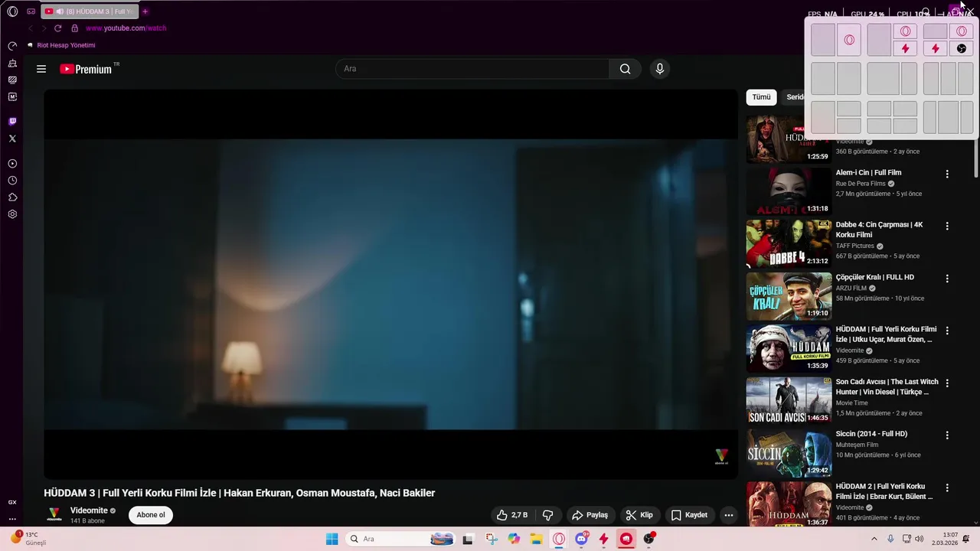Open History clock icon in sidebar

click(12, 181)
